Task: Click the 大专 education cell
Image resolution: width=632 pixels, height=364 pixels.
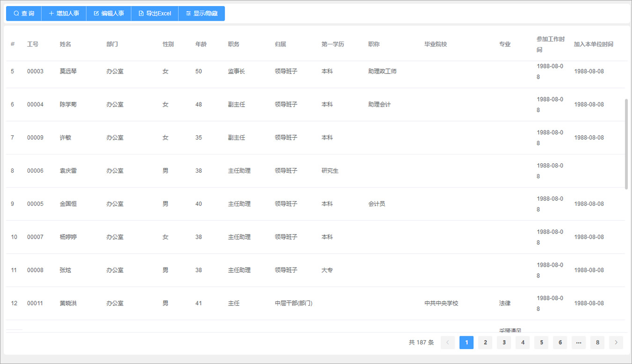Action: click(x=327, y=270)
